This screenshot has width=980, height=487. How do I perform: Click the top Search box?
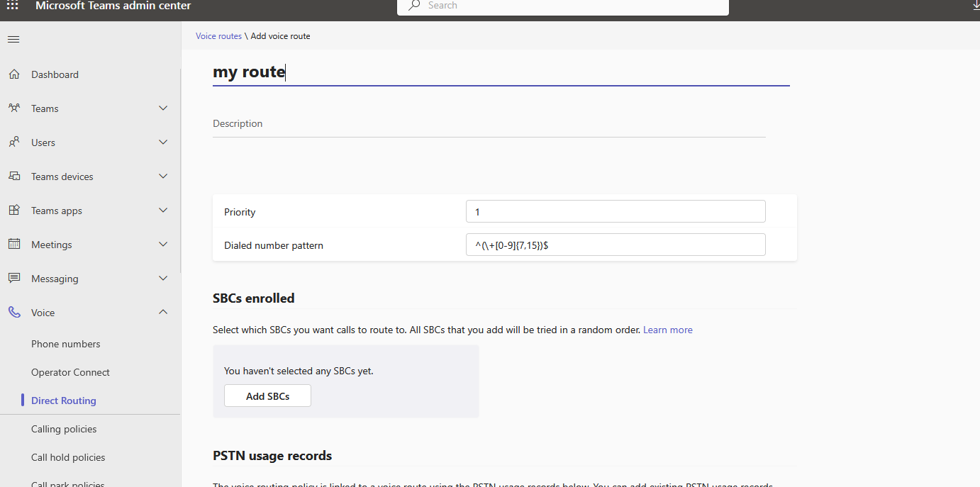coord(563,6)
